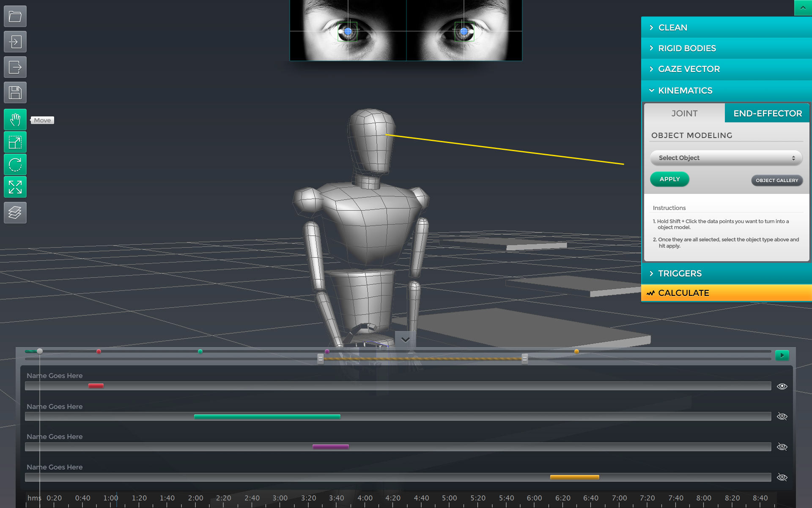
Task: Show the second track with green clip
Action: [782, 417]
